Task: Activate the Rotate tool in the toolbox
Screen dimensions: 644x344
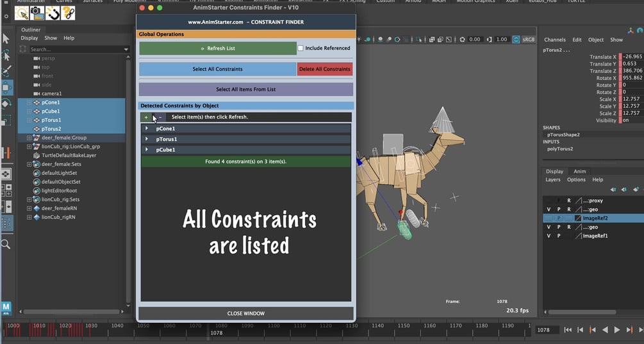Action: [6, 103]
